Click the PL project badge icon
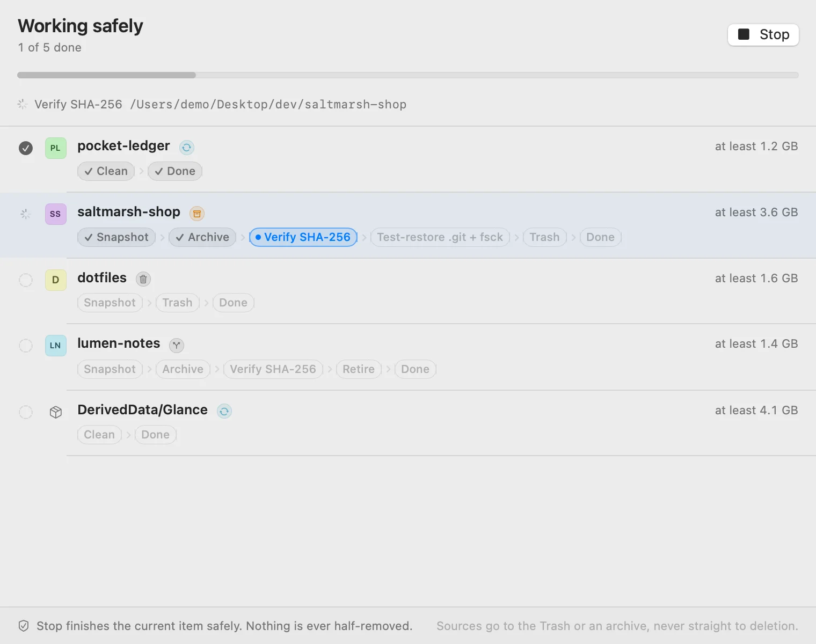Image resolution: width=816 pixels, height=644 pixels. pos(56,148)
